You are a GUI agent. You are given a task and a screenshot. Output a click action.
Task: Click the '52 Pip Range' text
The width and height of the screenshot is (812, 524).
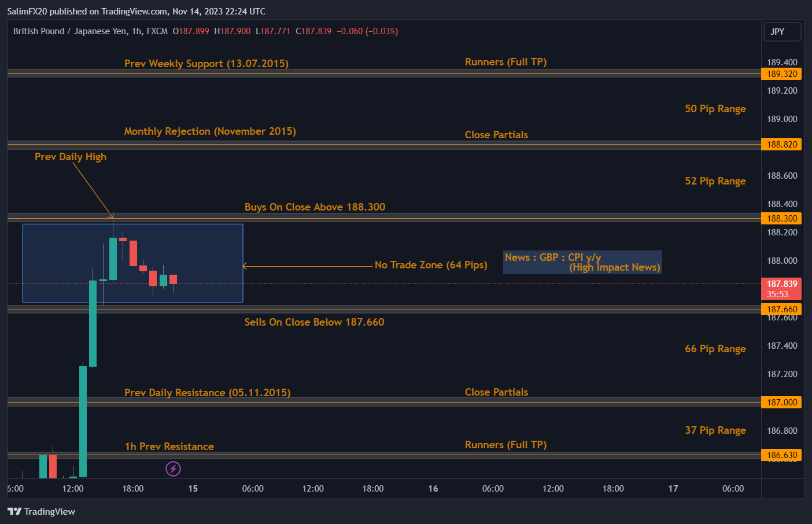click(715, 181)
